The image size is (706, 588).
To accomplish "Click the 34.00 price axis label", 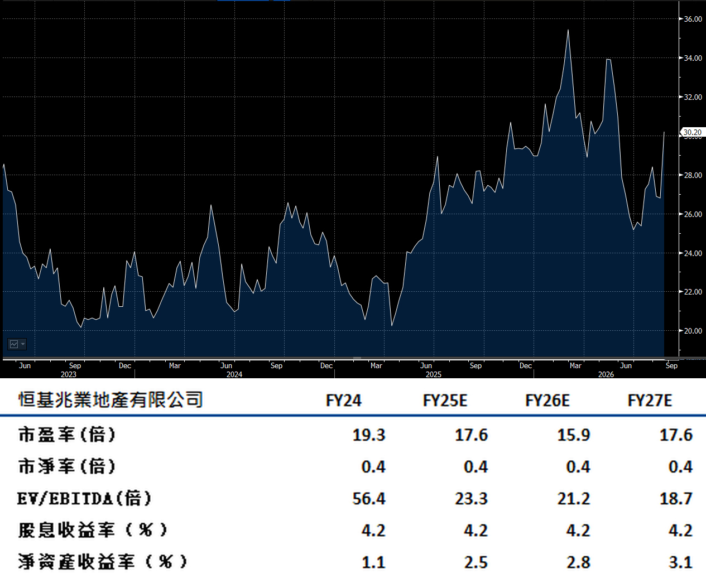I will click(693, 58).
